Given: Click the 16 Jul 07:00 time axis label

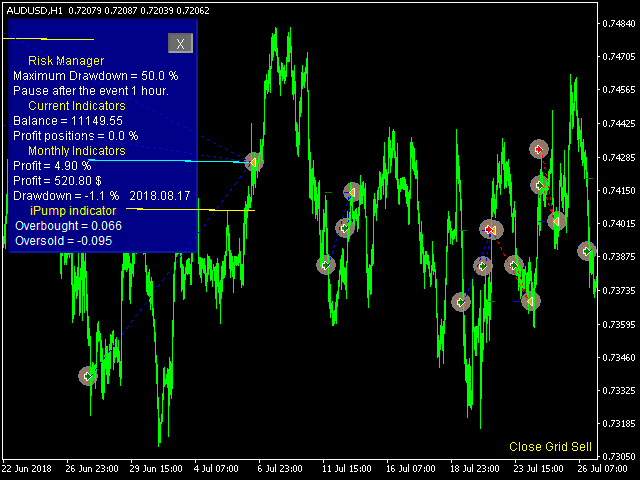Looking at the screenshot, I should coord(411,469).
